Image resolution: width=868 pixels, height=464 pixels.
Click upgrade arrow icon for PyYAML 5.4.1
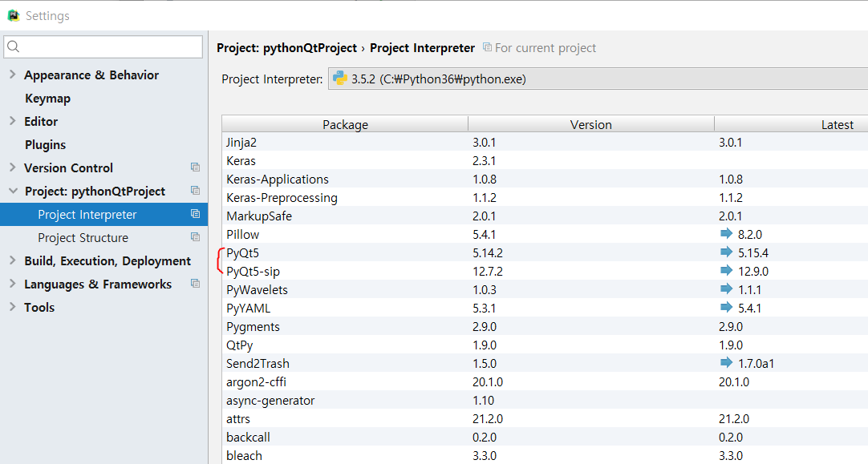(726, 307)
